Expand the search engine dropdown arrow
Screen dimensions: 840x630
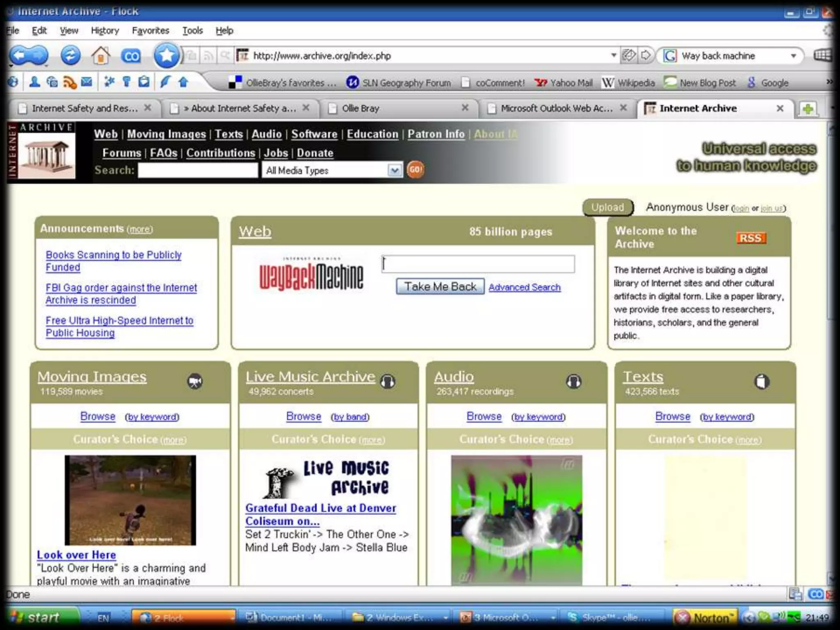[x=794, y=56]
